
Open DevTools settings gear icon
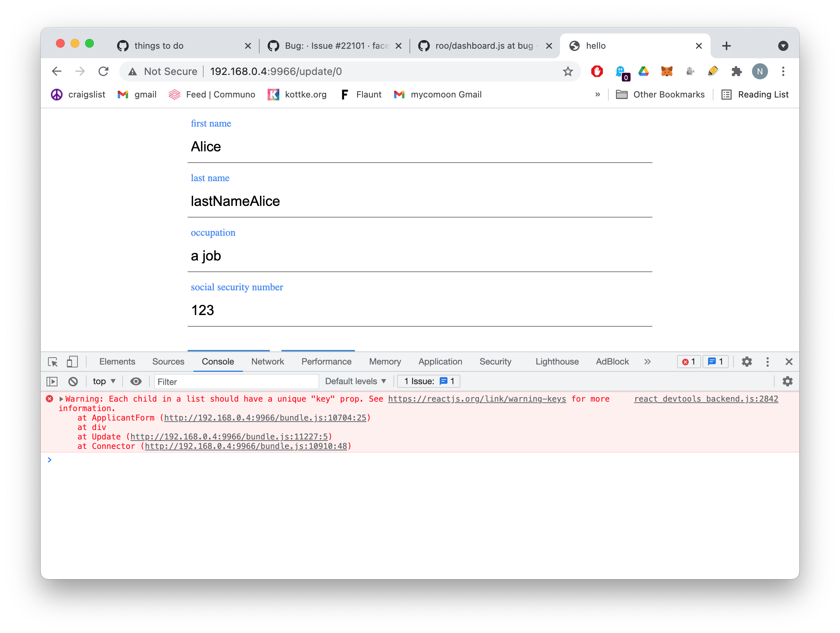[747, 362]
